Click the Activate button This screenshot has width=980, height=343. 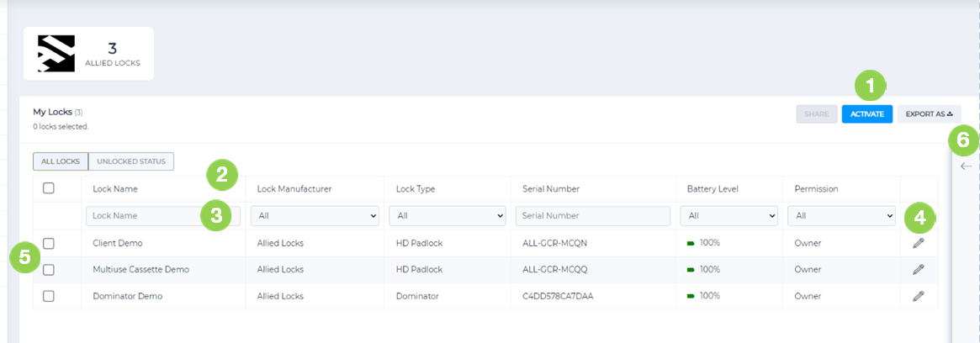867,113
